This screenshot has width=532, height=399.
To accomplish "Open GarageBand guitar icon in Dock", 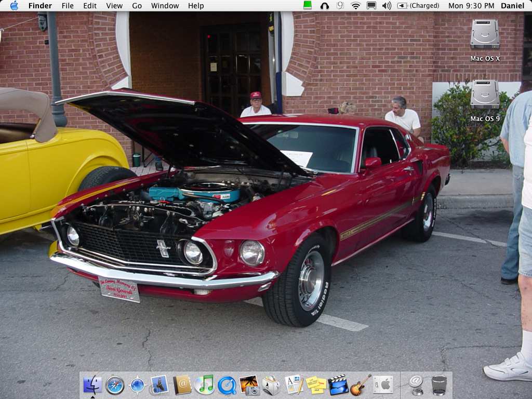I will coord(361,385).
